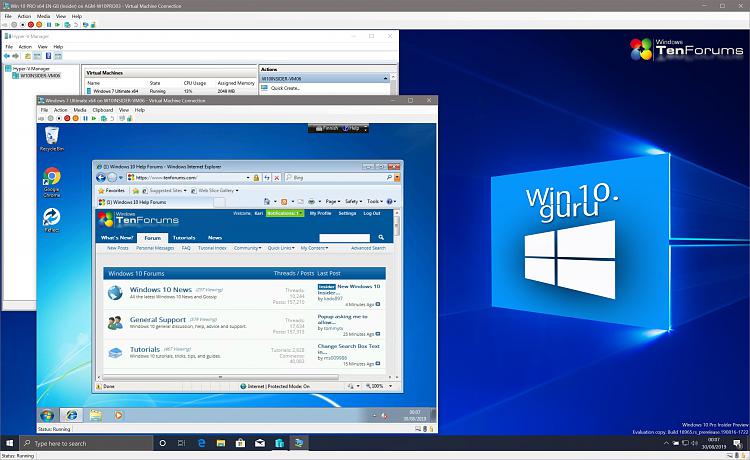Open File menu of outer VM Connection window
This screenshot has width=750, height=460.
point(8,16)
